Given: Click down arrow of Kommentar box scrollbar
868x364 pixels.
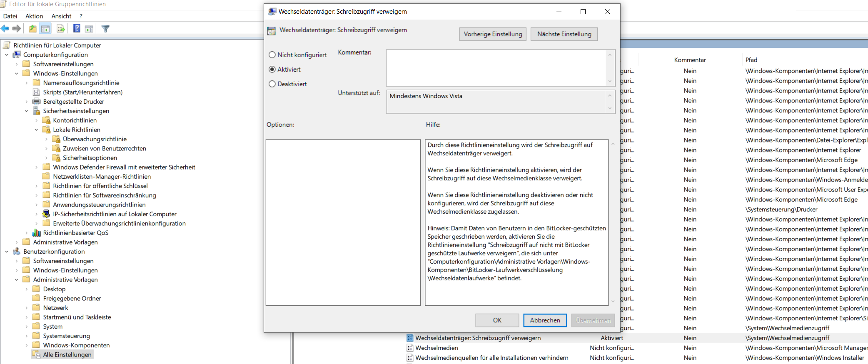Looking at the screenshot, I should [610, 81].
